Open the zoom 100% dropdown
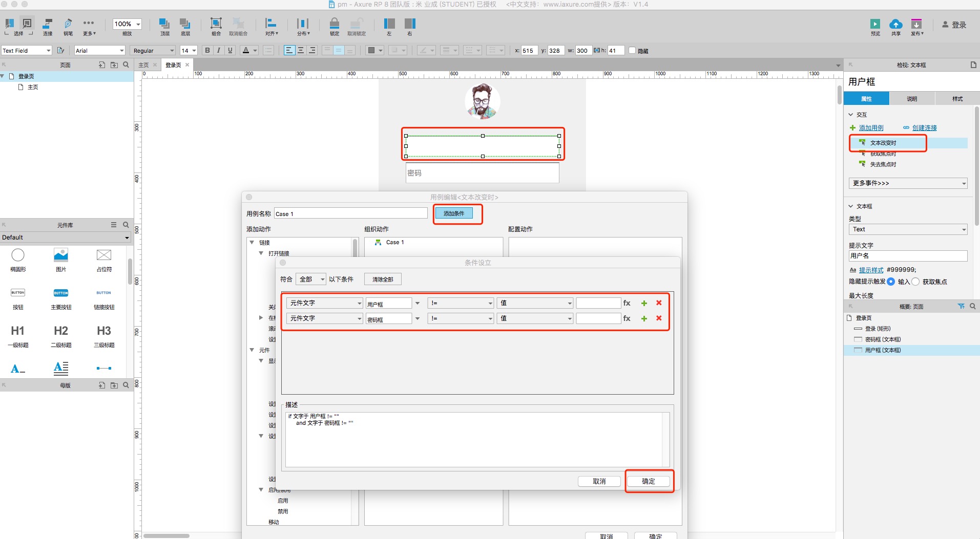Screen dimensions: 980x539 (127, 24)
